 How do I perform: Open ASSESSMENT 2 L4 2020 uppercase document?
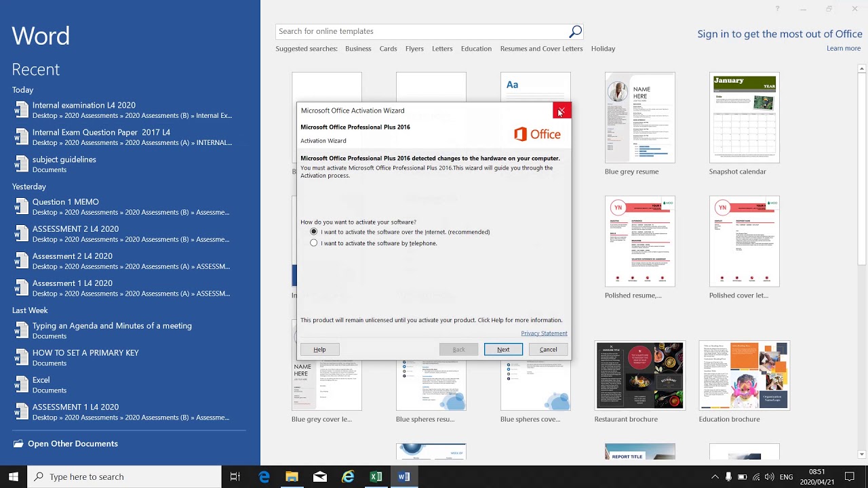point(129,234)
